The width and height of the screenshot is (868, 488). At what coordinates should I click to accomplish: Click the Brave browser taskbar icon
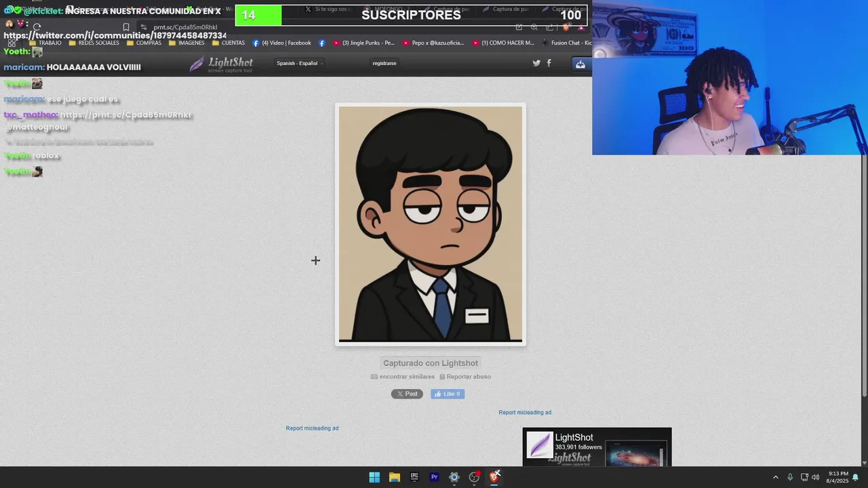494,477
